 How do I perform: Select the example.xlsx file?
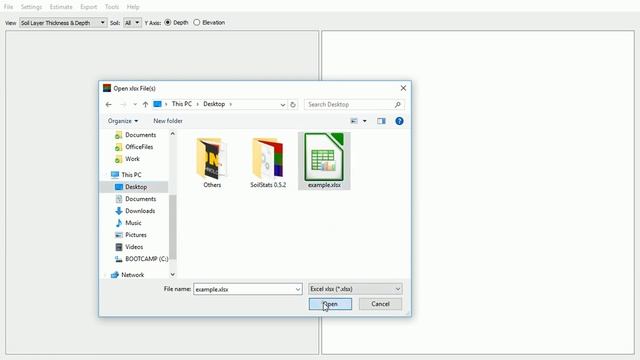pos(324,161)
